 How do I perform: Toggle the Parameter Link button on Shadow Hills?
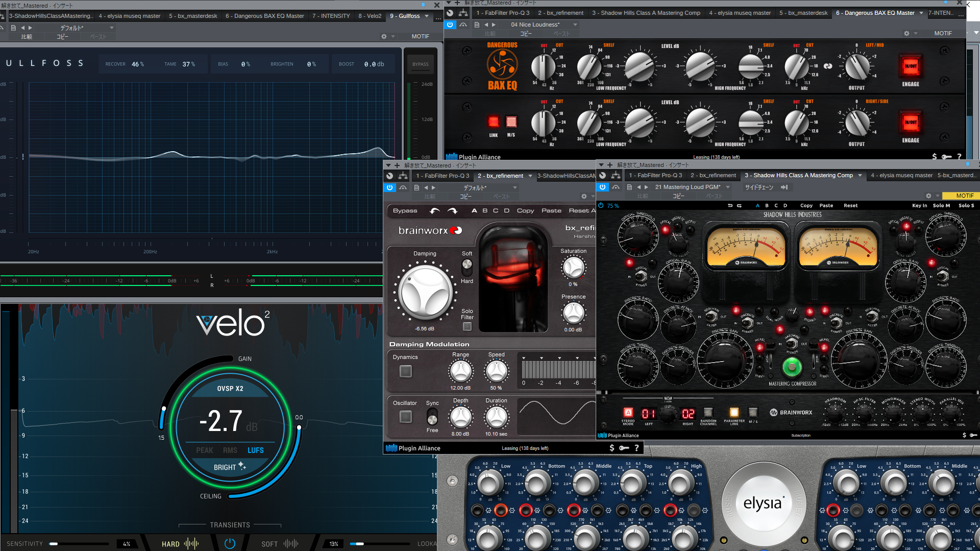pos(734,413)
